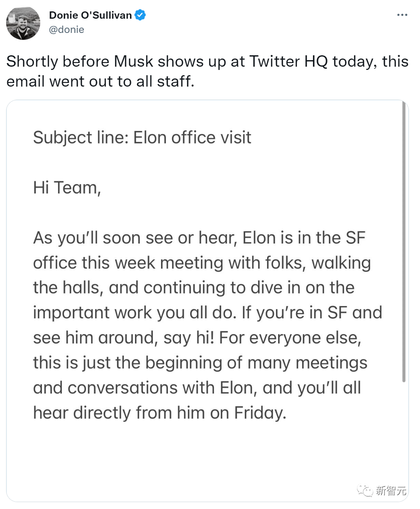Click the line "and conversations with Elon"

coord(197,388)
